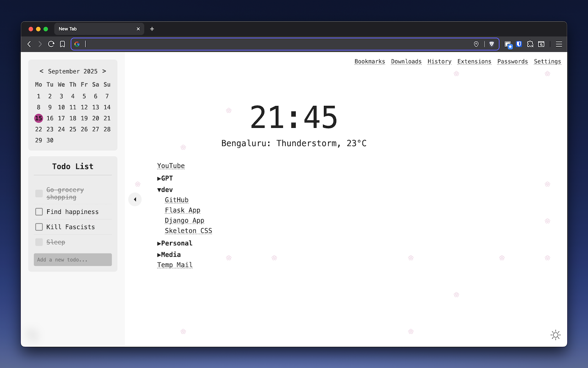Viewport: 588px width, 368px height.
Task: Go to previous month in the calendar
Action: pos(41,71)
